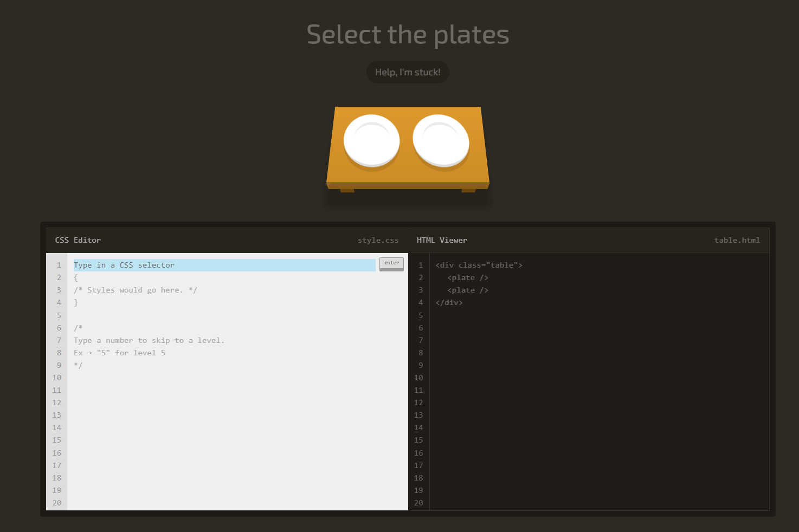
Task: Focus the "Type in a CSS selector" input
Action: 224,265
